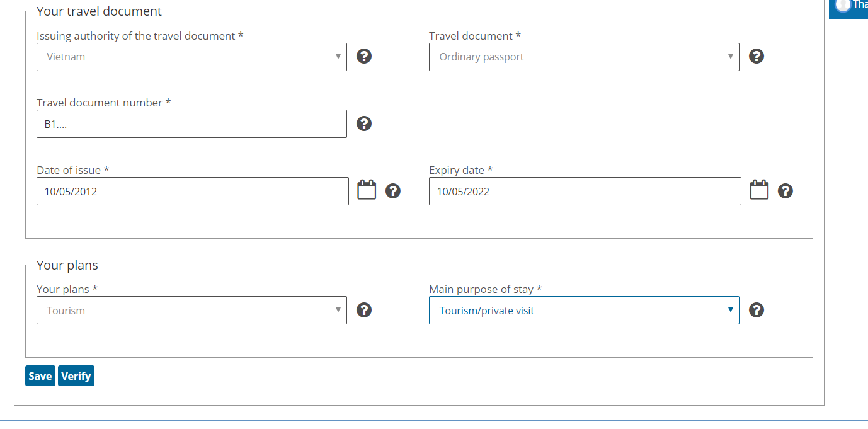Click help icon next to Travel document dropdown
The height and width of the screenshot is (429, 868).
757,56
